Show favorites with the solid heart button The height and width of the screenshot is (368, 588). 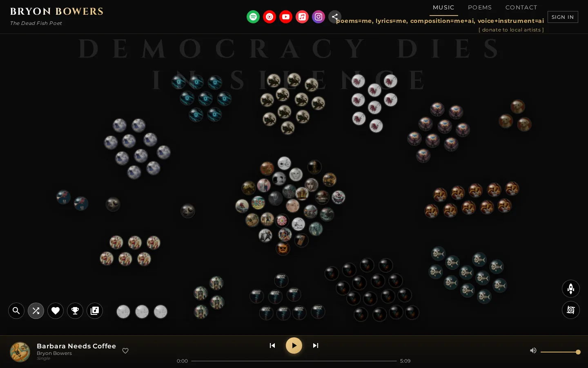click(56, 311)
